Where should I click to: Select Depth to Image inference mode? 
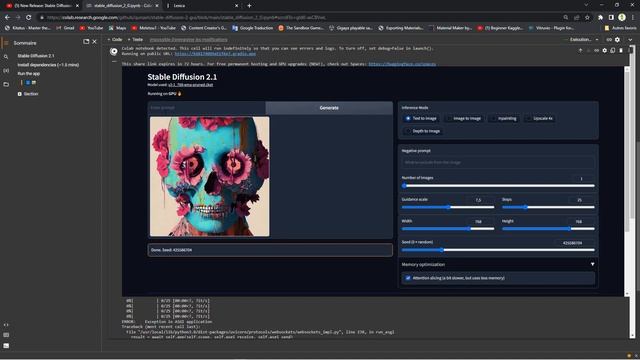pyautogui.click(x=422, y=131)
